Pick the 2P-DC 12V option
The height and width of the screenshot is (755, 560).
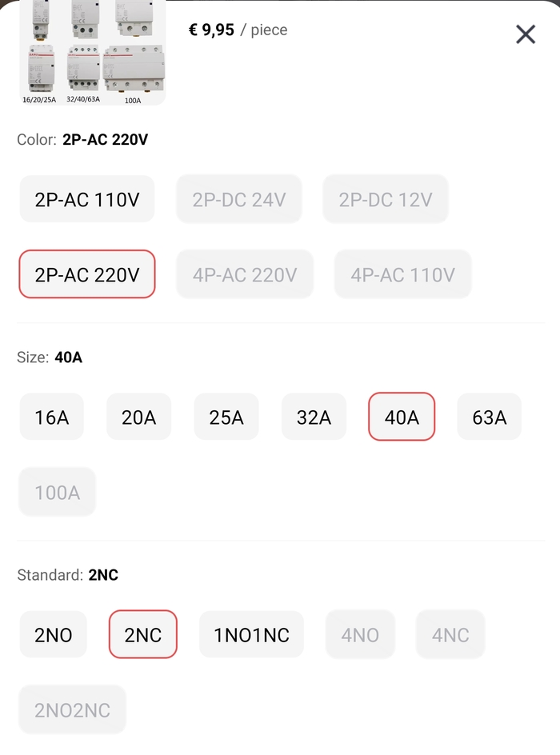pyautogui.click(x=386, y=199)
